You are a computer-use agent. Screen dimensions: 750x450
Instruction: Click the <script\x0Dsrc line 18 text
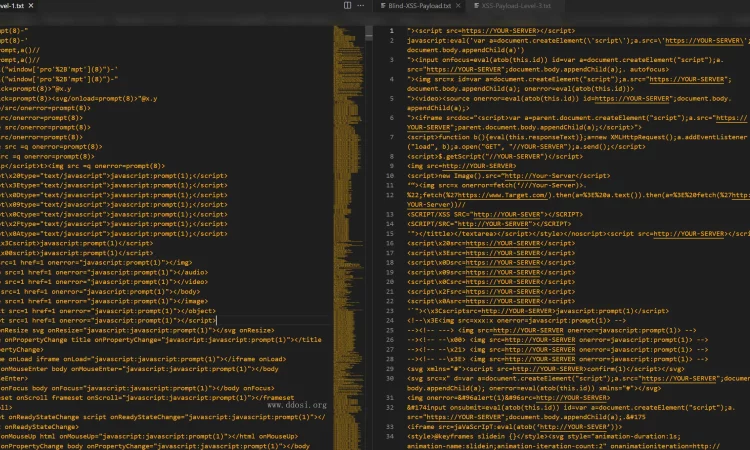491,263
